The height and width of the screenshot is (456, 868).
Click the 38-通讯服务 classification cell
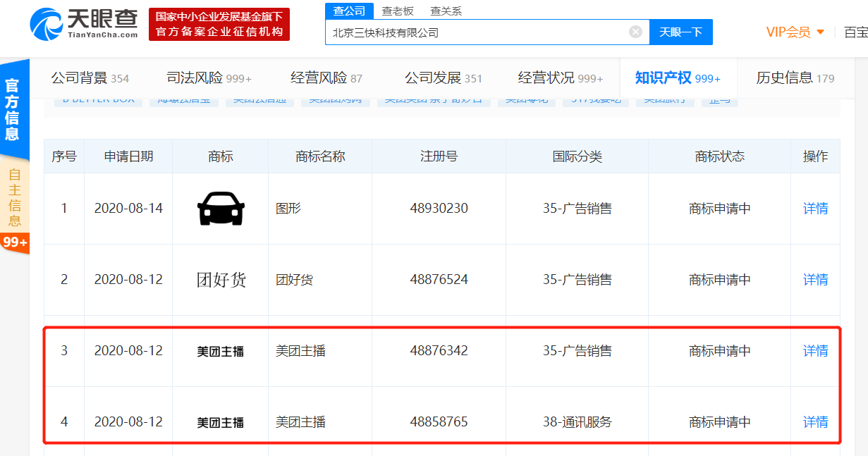click(x=577, y=422)
